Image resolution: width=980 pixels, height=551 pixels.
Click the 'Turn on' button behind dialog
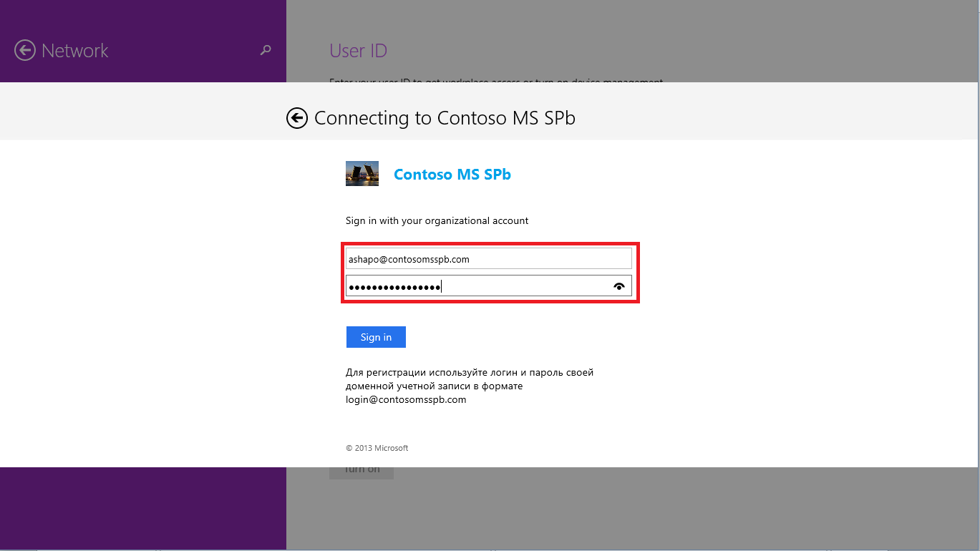362,472
